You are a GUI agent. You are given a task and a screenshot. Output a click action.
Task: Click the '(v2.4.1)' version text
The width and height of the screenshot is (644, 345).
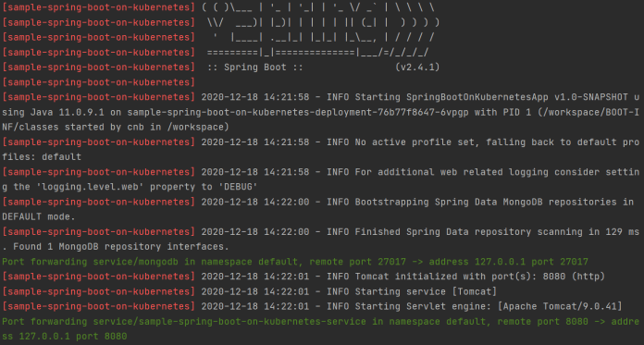[x=417, y=67]
